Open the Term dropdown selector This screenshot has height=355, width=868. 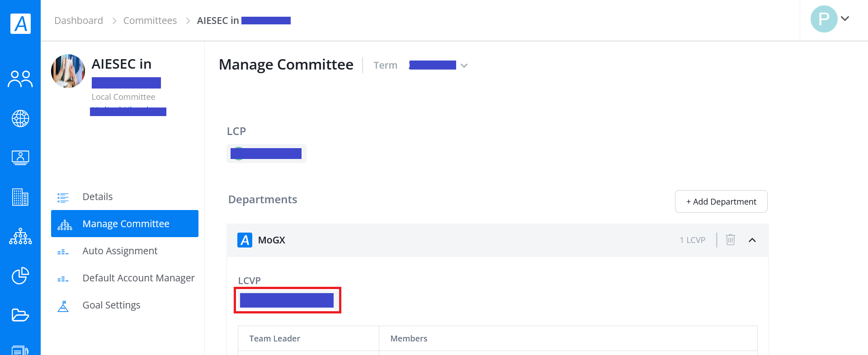[437, 65]
